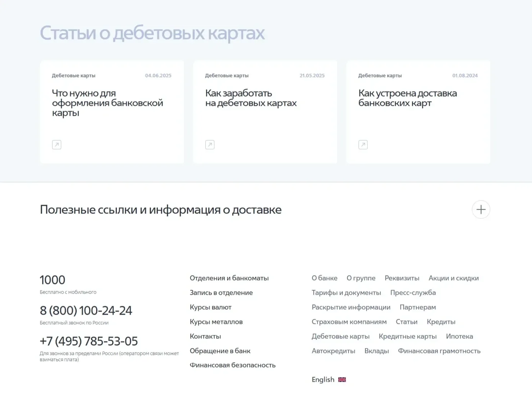Open 'О группе' footer link
The height and width of the screenshot is (397, 532).
tap(361, 278)
